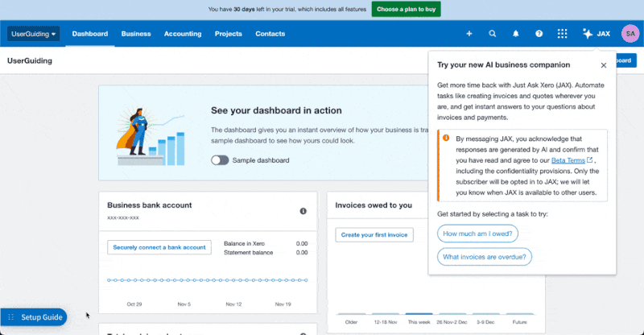Close the AI business companion popup
The width and height of the screenshot is (644, 335).
[603, 65]
